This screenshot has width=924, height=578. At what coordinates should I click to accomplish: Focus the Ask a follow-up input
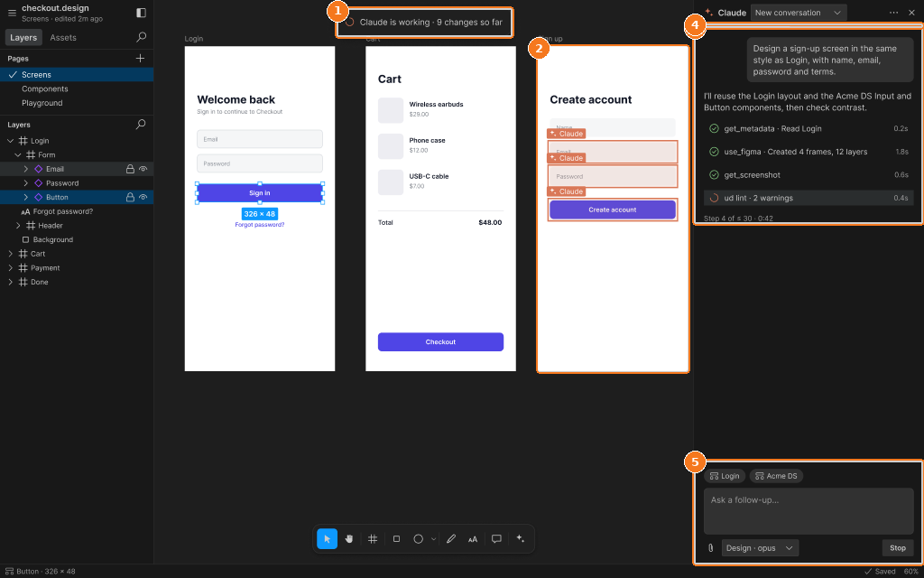point(808,511)
